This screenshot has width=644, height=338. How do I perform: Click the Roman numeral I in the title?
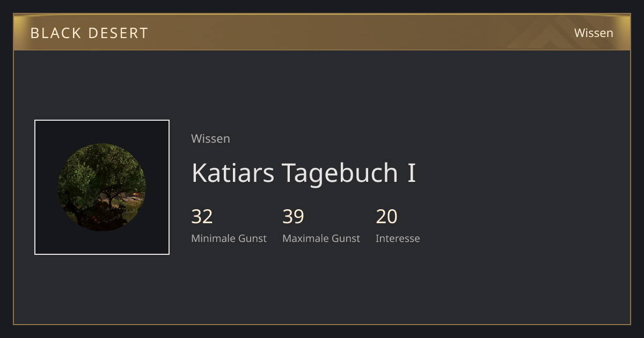point(412,173)
